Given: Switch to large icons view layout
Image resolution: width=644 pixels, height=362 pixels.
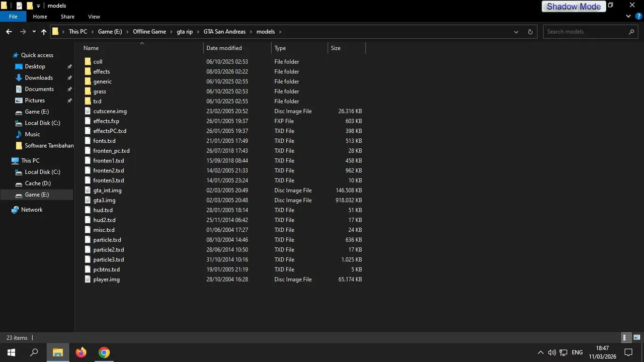Looking at the screenshot, I should pos(636,338).
